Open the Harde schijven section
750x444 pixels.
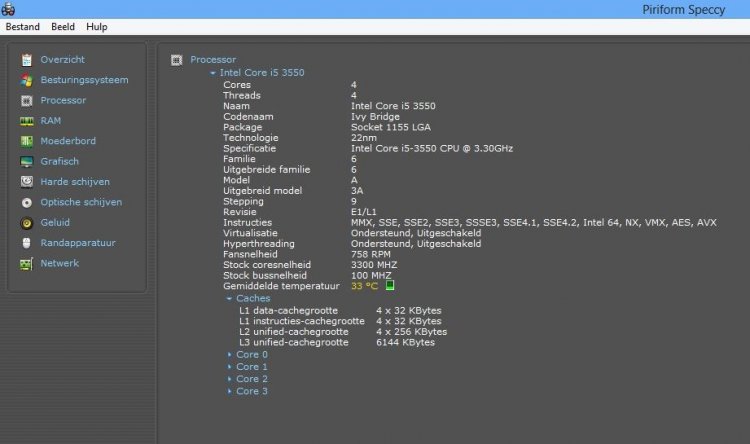click(75, 182)
